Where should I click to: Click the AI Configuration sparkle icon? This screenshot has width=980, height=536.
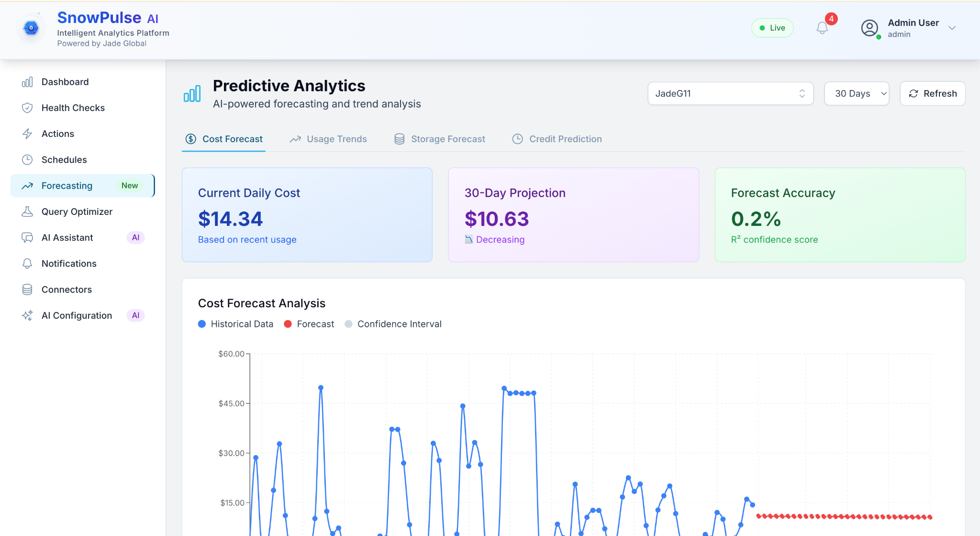pyautogui.click(x=27, y=315)
